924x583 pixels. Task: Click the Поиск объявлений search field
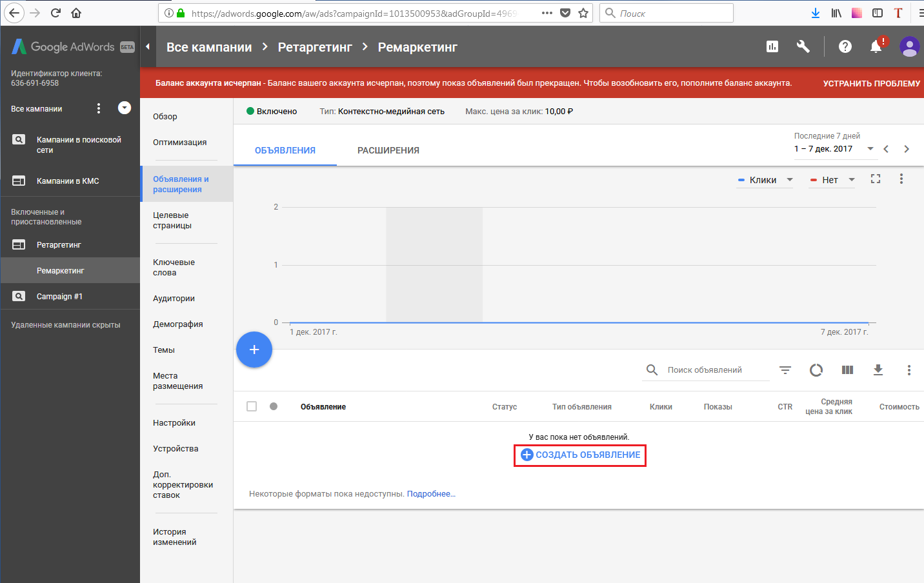718,370
